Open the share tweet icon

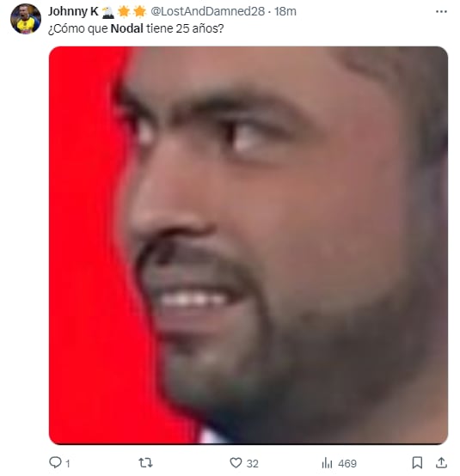(x=441, y=463)
